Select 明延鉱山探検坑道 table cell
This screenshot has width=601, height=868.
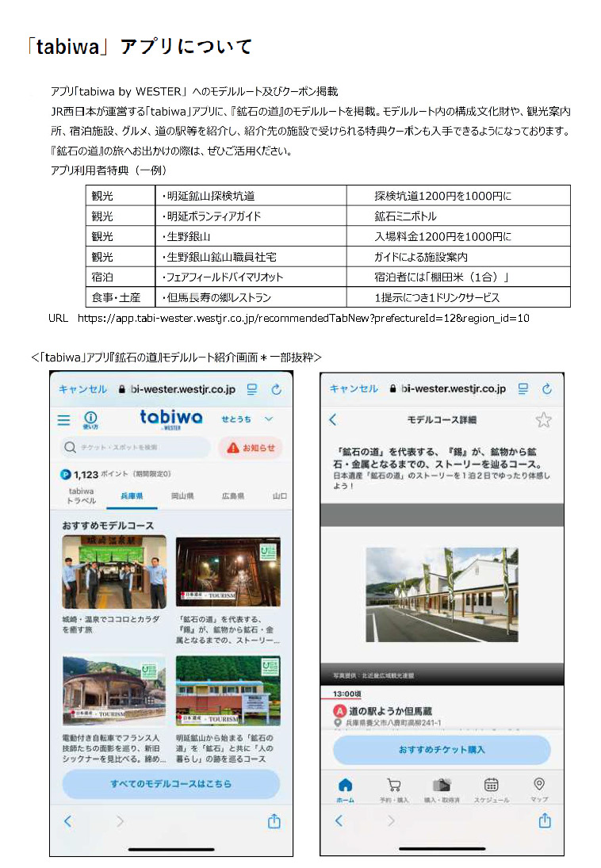[x=251, y=196]
